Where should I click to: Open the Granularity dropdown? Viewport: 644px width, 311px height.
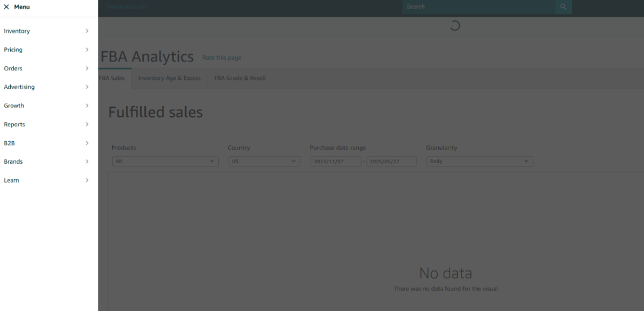coord(479,161)
